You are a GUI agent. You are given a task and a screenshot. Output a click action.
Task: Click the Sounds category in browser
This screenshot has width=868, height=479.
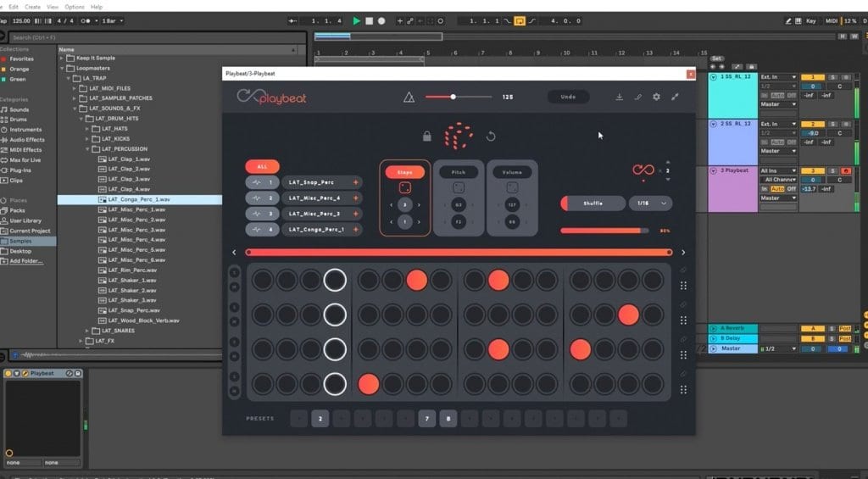coord(19,109)
